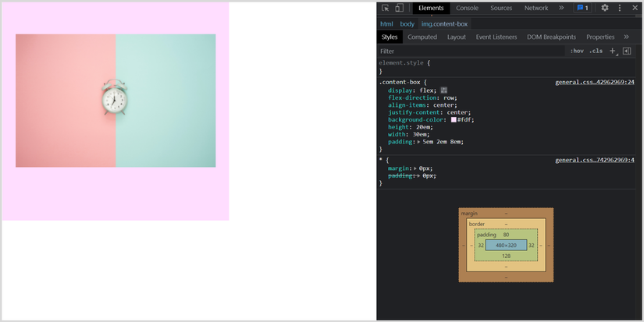This screenshot has height=322, width=644.
Task: Open the DOM Breakpoints sub-tab
Action: 551,37
